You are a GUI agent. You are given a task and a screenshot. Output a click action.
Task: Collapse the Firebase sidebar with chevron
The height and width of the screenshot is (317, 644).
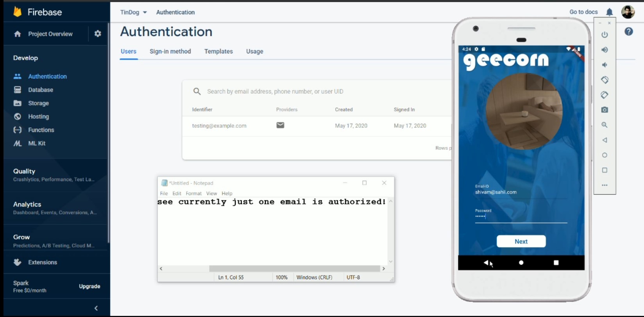pos(96,308)
